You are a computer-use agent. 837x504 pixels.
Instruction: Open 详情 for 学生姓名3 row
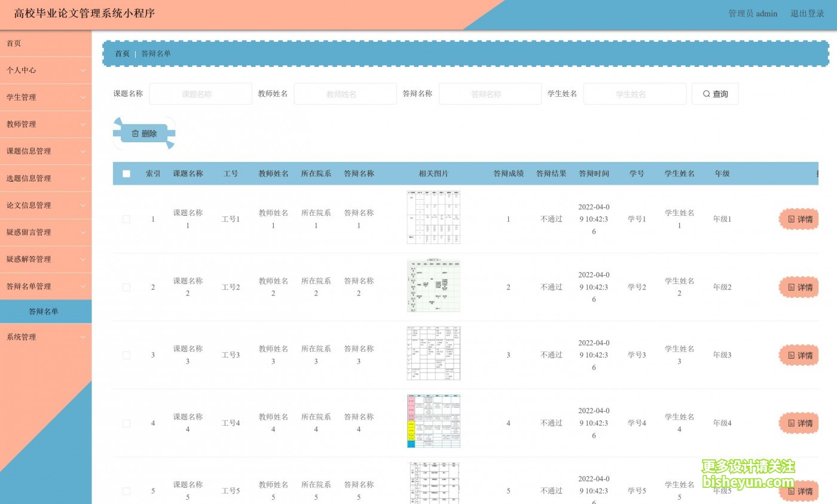click(x=800, y=356)
